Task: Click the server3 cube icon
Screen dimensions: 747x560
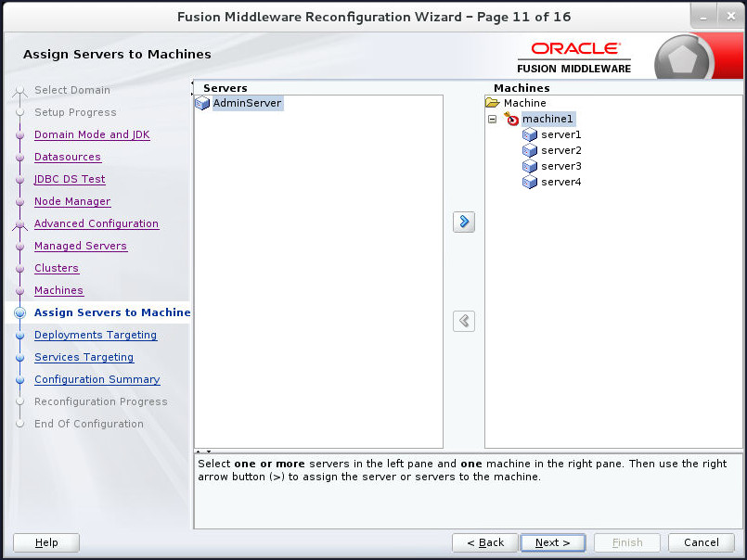Action: coord(530,166)
